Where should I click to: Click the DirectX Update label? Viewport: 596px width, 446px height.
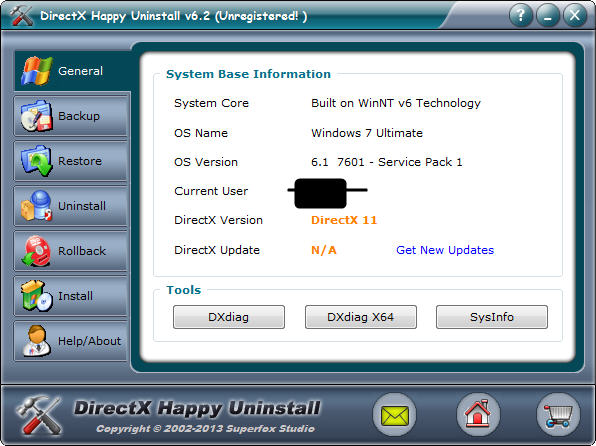217,250
